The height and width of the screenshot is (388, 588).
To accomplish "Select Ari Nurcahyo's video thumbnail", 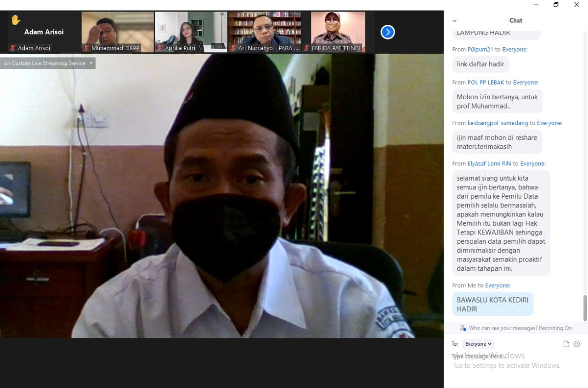I will pos(265,29).
